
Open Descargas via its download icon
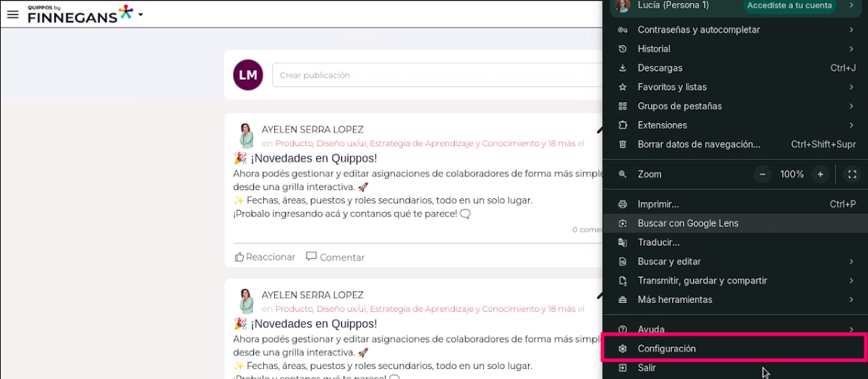[623, 68]
